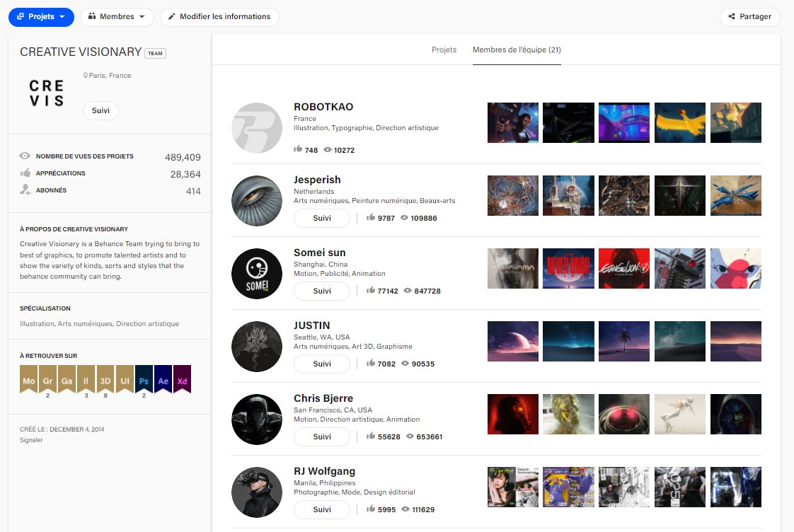The image size is (794, 532).
Task: Open the Projets dropdown button
Action: [x=41, y=17]
